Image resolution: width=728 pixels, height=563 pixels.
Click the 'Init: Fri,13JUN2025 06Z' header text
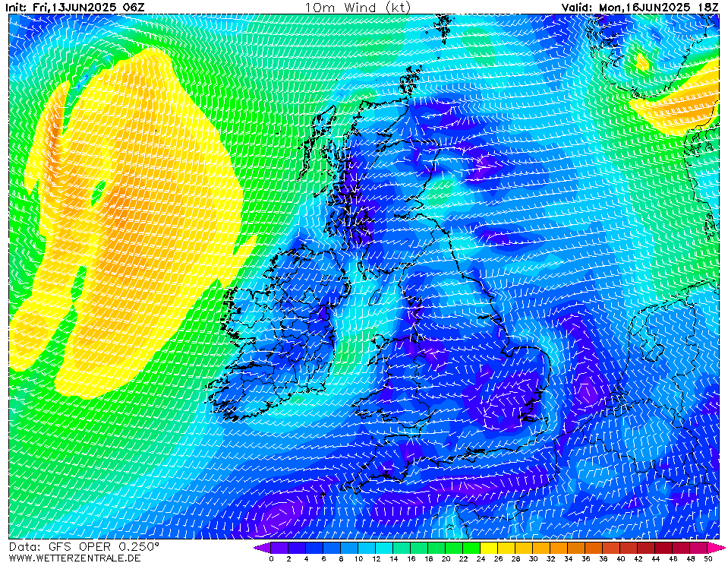[x=75, y=7]
